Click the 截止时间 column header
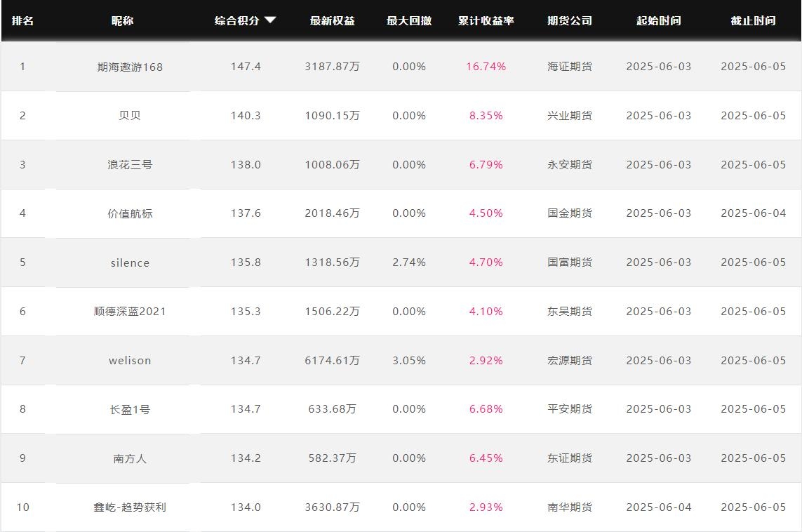802x532 pixels. click(754, 21)
